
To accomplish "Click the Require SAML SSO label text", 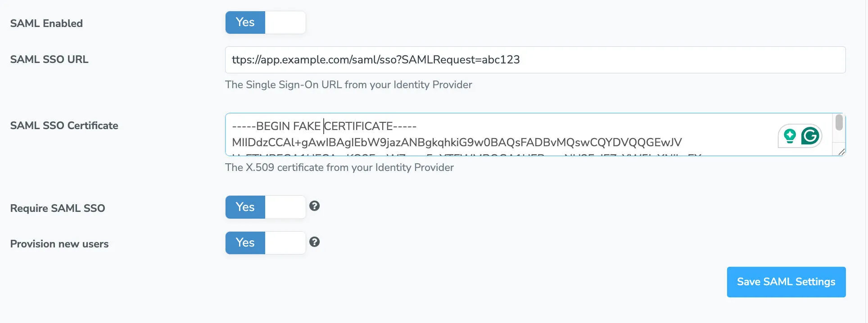I will pos(58,208).
